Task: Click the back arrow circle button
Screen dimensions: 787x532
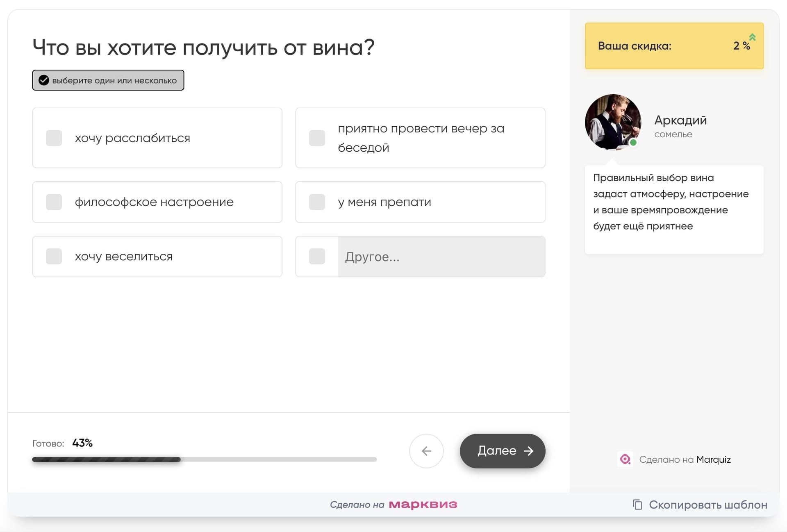Action: [x=426, y=451]
